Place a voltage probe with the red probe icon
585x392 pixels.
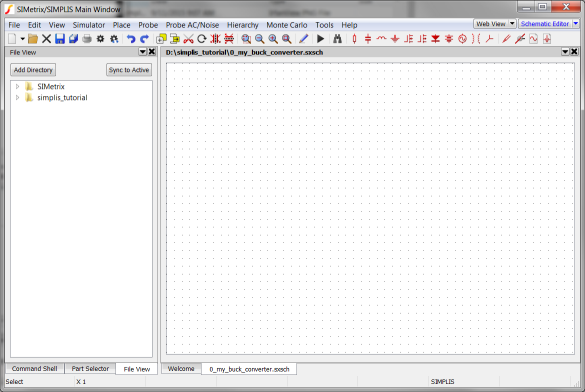(x=506, y=39)
